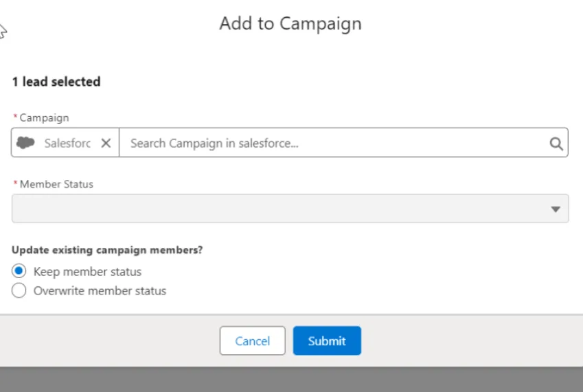This screenshot has height=392, width=583.
Task: Click the Cancel button
Action: [252, 341]
